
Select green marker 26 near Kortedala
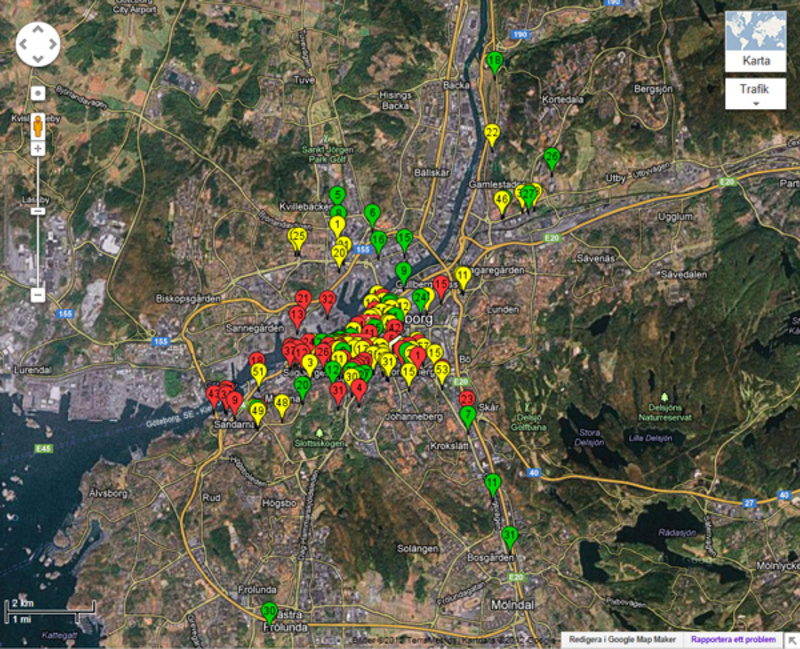pos(552,156)
